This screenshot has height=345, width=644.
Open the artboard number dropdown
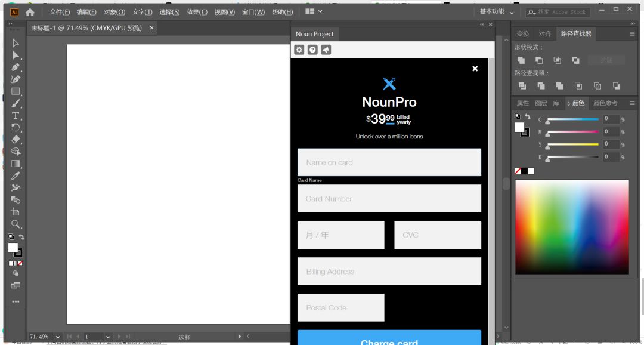click(x=108, y=337)
